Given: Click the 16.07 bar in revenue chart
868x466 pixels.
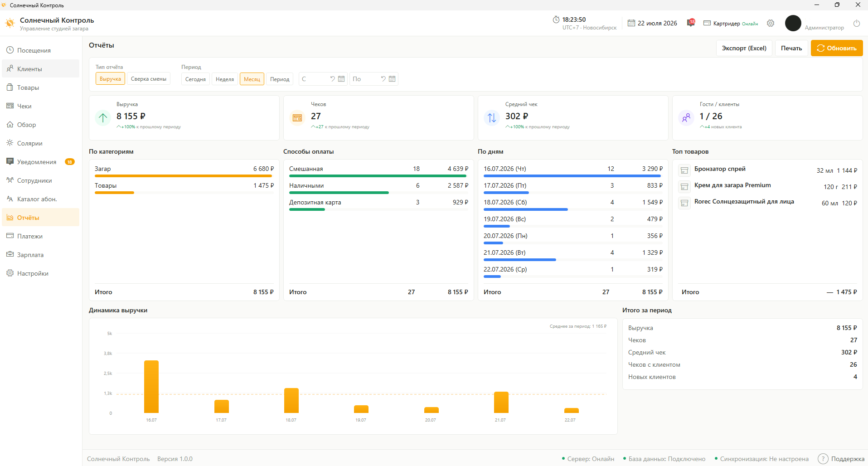Looking at the screenshot, I should [x=151, y=387].
